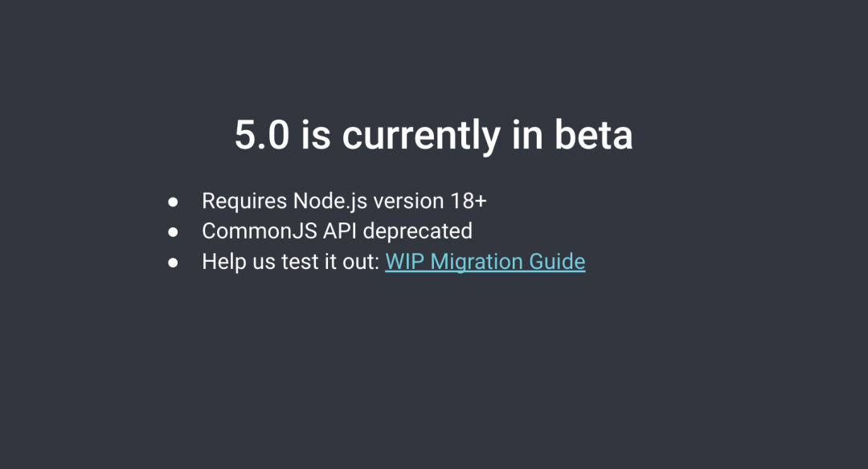868x469 pixels.
Task: Click the word 'API' in second bullet
Action: click(340, 231)
